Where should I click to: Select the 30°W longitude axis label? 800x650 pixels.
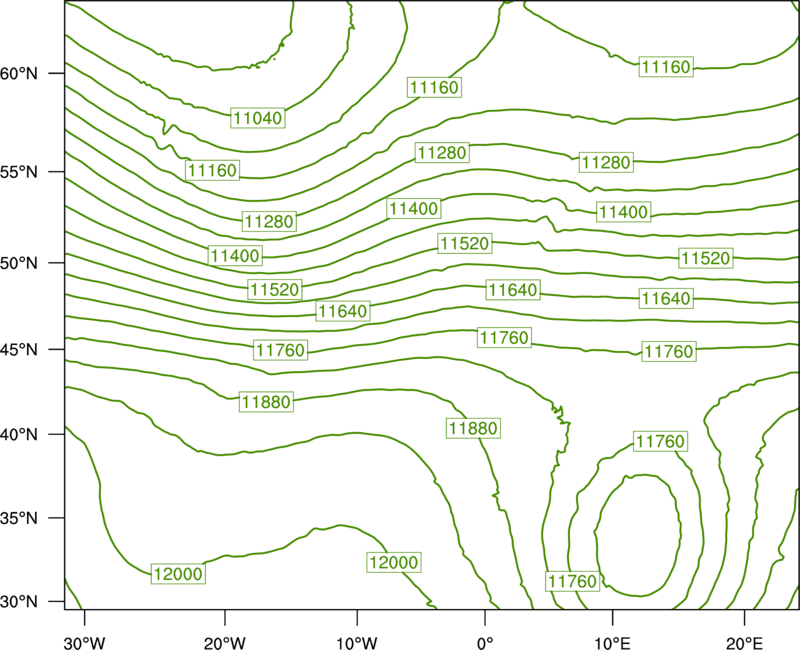(84, 643)
